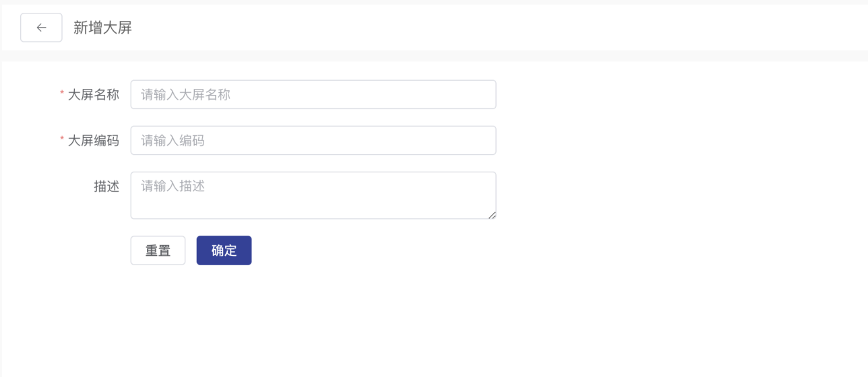Reset the form with 重置
Screen dimensions: 868x377
pos(158,250)
